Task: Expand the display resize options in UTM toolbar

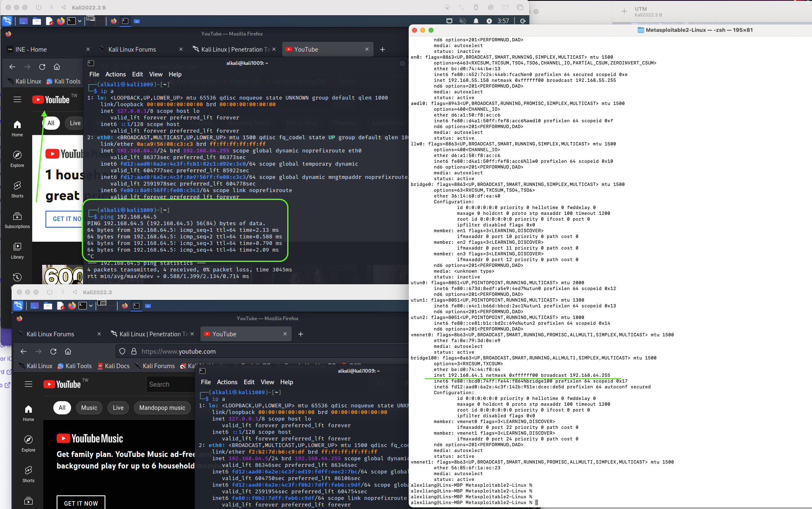Action: click(461, 7)
